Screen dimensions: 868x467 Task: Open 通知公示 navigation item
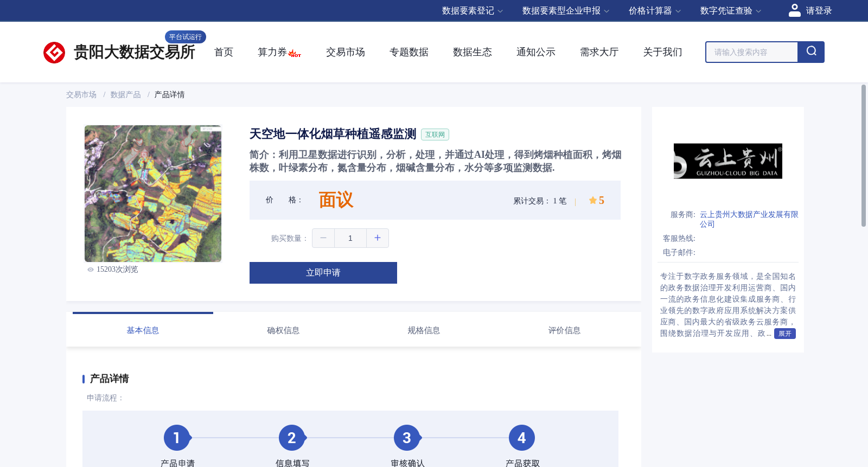tap(536, 52)
